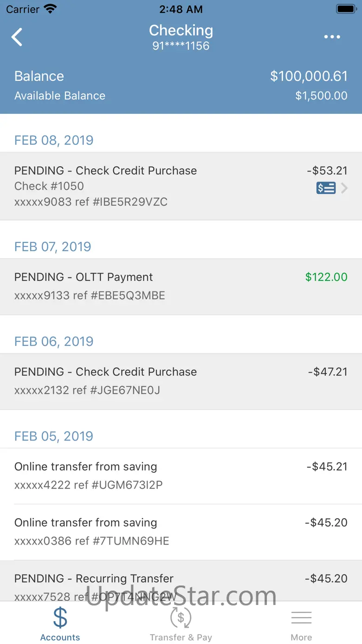Tap the Accounts dollar sign icon
The width and height of the screenshot is (362, 644).
(x=60, y=618)
